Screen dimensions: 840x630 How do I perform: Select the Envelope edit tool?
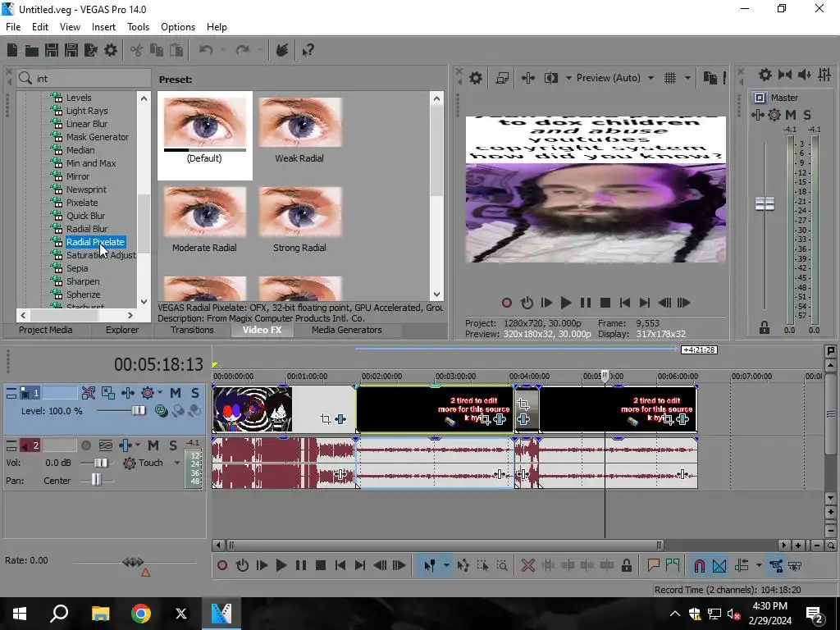[463, 565]
